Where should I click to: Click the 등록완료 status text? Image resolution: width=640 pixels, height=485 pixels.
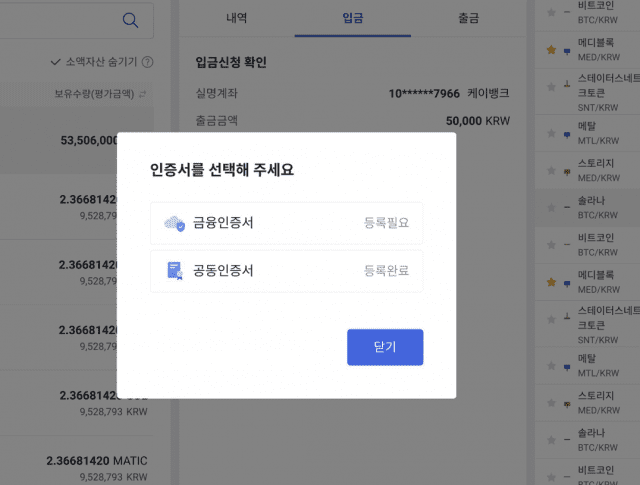386,271
